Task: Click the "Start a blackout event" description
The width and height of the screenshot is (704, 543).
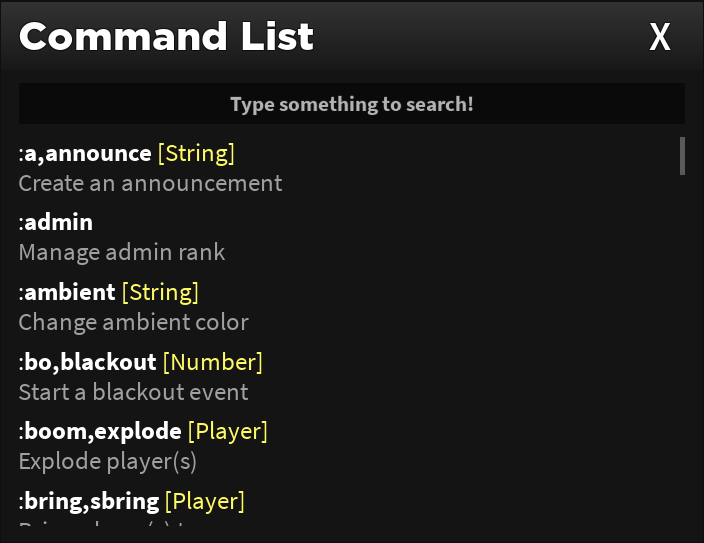Action: (133, 392)
